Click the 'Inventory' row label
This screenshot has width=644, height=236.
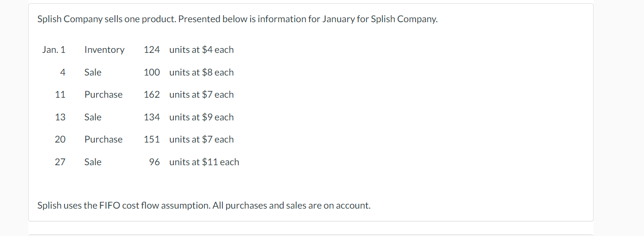tap(104, 50)
